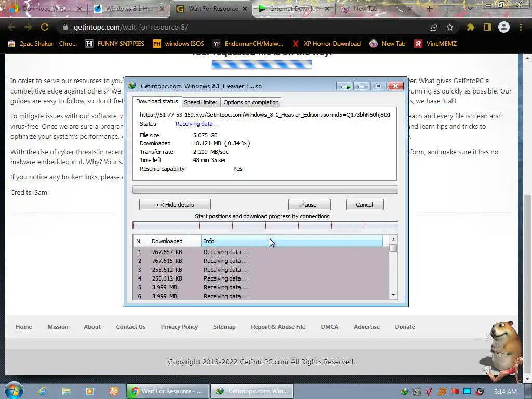532x399 pixels.
Task: Click the Downloaded column header
Action: [x=175, y=241]
